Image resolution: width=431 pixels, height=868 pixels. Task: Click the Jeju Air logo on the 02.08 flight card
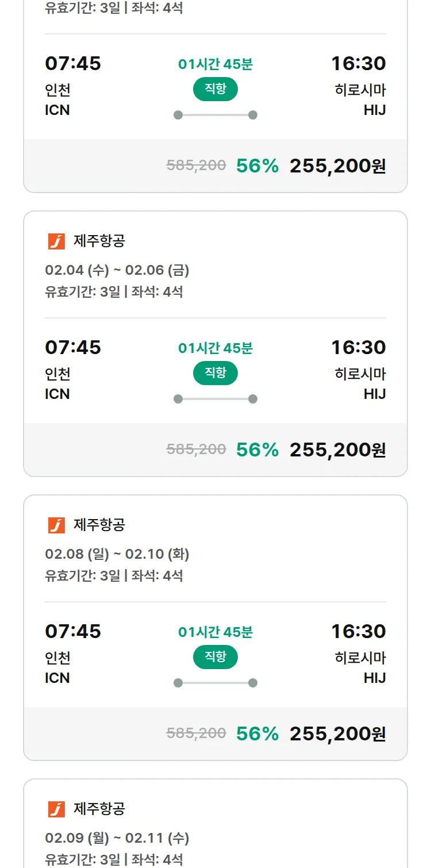coord(56,525)
